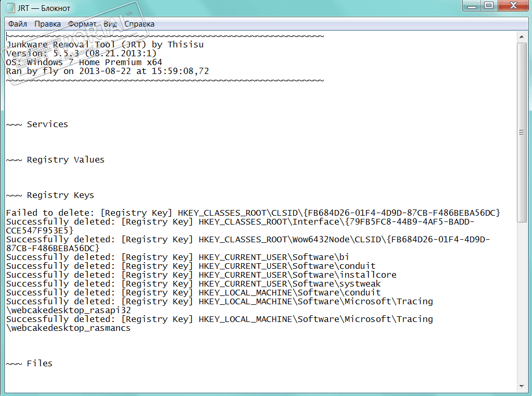The width and height of the screenshot is (532, 396).
Task: Click the 'OS: Windows 7 Home Premium x64' line
Action: (84, 62)
